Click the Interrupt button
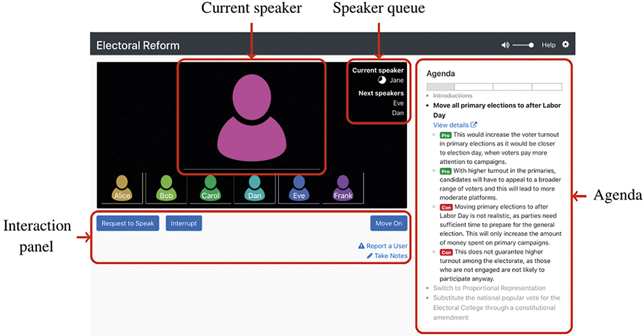644x336 pixels. click(x=184, y=224)
